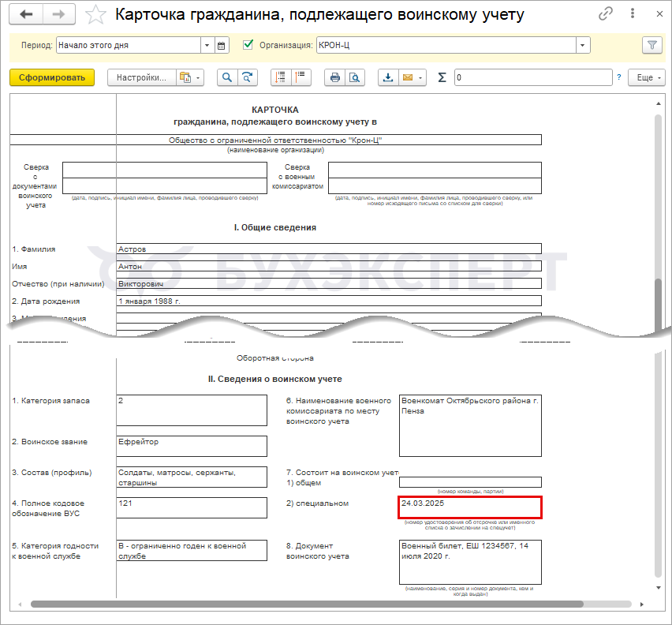Viewport: 672px width, 625px height.
Task: Send the report by email icon
Action: tap(408, 77)
